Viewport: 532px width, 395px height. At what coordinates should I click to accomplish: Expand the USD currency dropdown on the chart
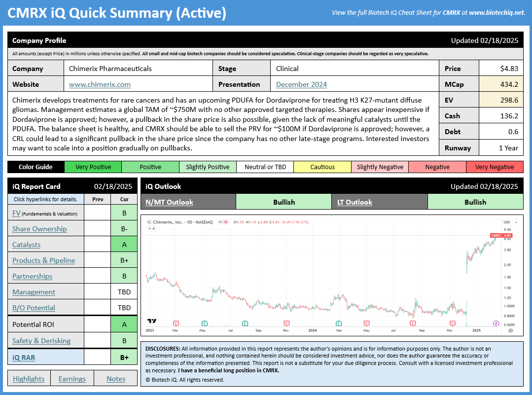pos(510,222)
